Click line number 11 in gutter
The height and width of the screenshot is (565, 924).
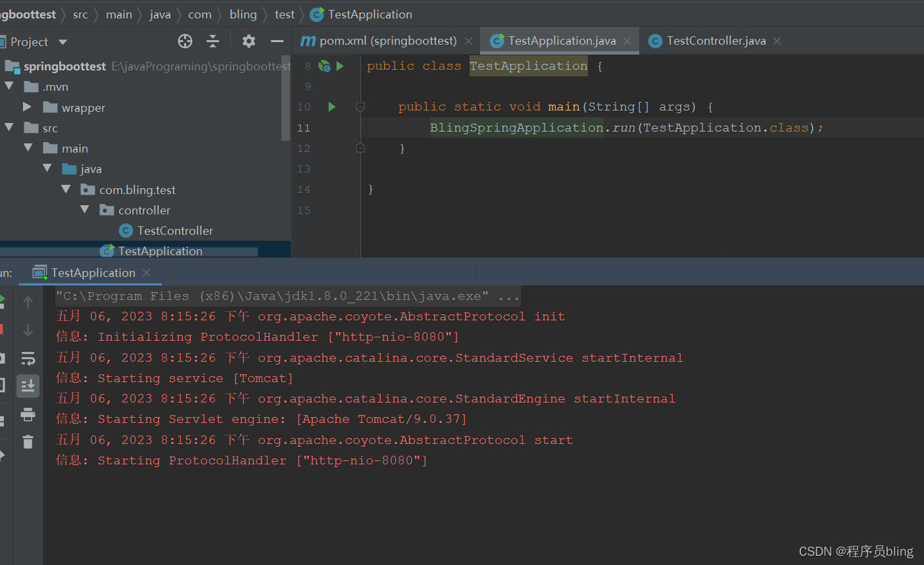303,128
